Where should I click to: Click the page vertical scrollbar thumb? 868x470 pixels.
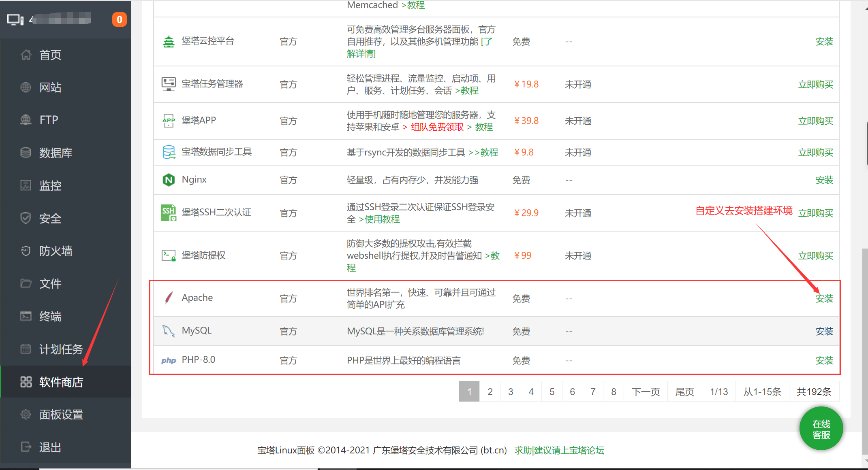pyautogui.click(x=865, y=352)
